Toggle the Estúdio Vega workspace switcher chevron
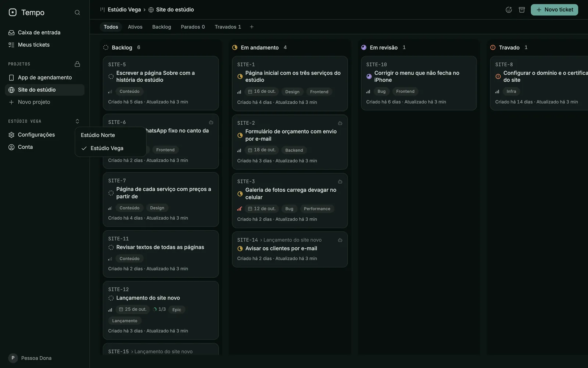Image resolution: width=588 pixels, height=368 pixels. click(x=77, y=121)
